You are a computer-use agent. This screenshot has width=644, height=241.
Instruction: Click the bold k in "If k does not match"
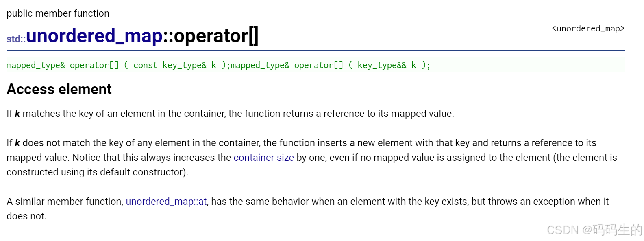pos(17,143)
